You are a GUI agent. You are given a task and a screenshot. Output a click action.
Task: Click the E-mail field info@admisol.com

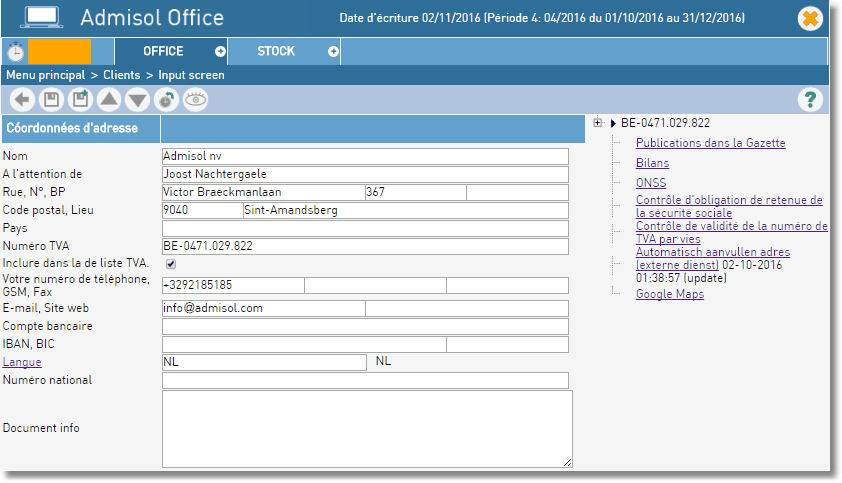pyautogui.click(x=263, y=308)
